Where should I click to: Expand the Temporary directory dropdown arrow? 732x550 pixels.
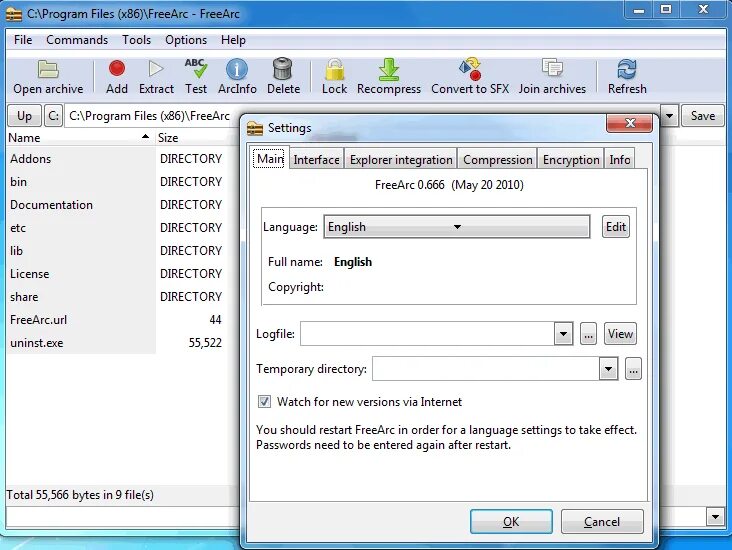click(x=608, y=369)
